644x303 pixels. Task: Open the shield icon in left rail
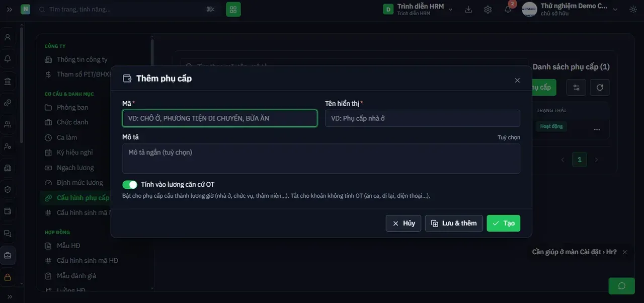[8, 190]
